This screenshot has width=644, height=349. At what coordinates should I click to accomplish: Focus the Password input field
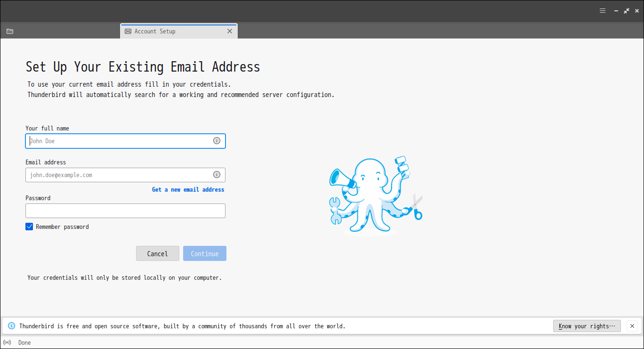coord(125,211)
